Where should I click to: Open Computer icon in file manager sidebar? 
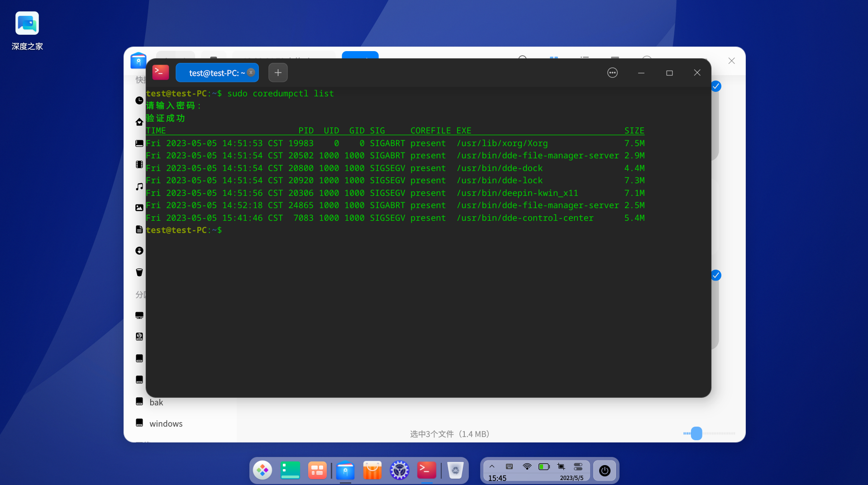[139, 315]
